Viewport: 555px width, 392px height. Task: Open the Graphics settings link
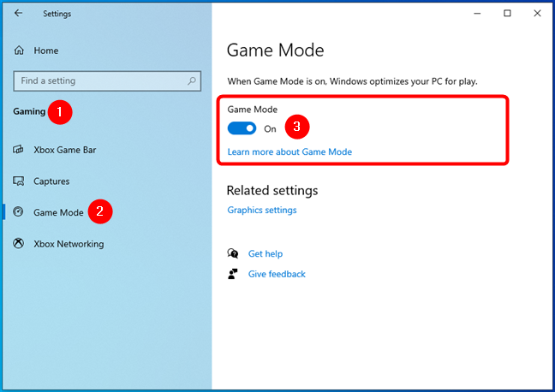pyautogui.click(x=262, y=211)
